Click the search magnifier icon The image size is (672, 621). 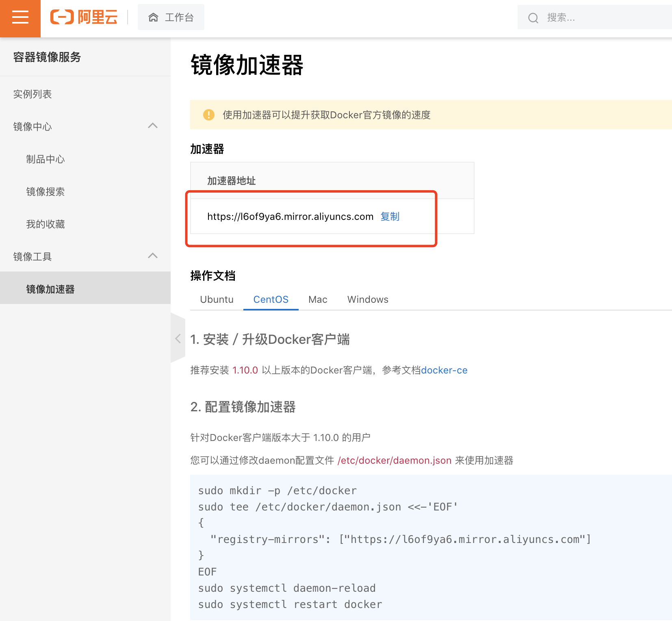click(x=533, y=18)
